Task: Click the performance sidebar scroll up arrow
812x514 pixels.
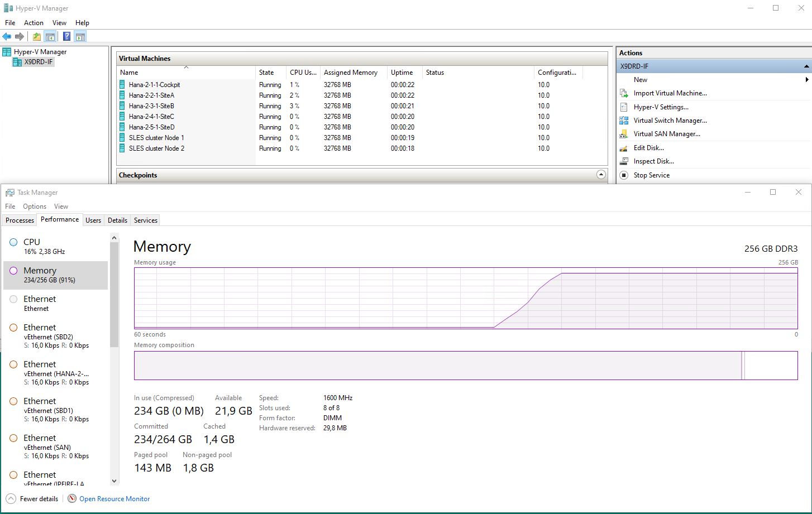Action: pos(114,238)
